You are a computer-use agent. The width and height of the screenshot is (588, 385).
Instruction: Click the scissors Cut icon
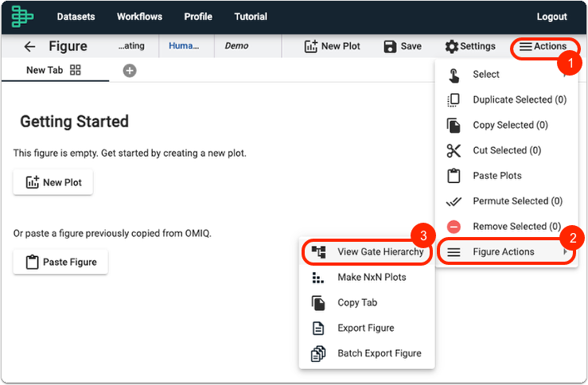[454, 150]
